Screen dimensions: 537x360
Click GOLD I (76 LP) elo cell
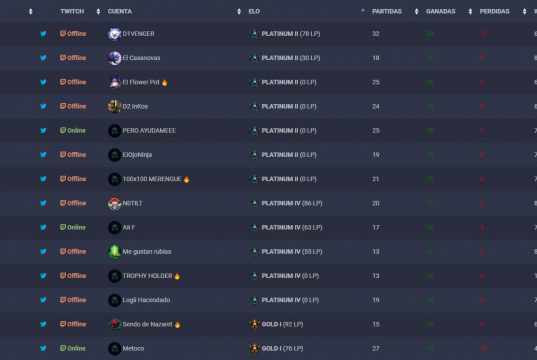tap(282, 348)
